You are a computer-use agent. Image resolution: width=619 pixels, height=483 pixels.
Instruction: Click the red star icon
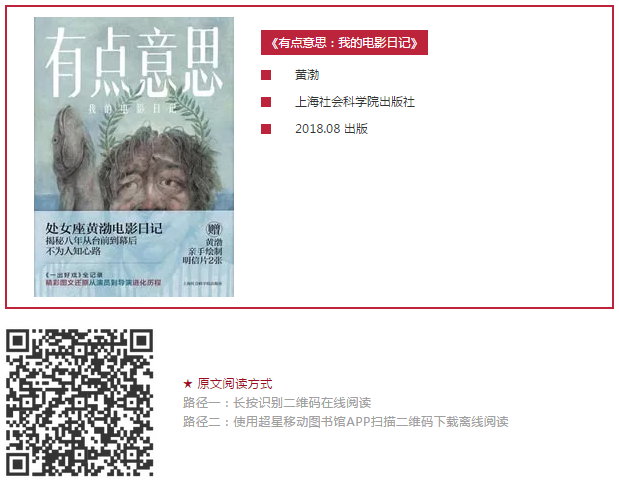point(188,383)
